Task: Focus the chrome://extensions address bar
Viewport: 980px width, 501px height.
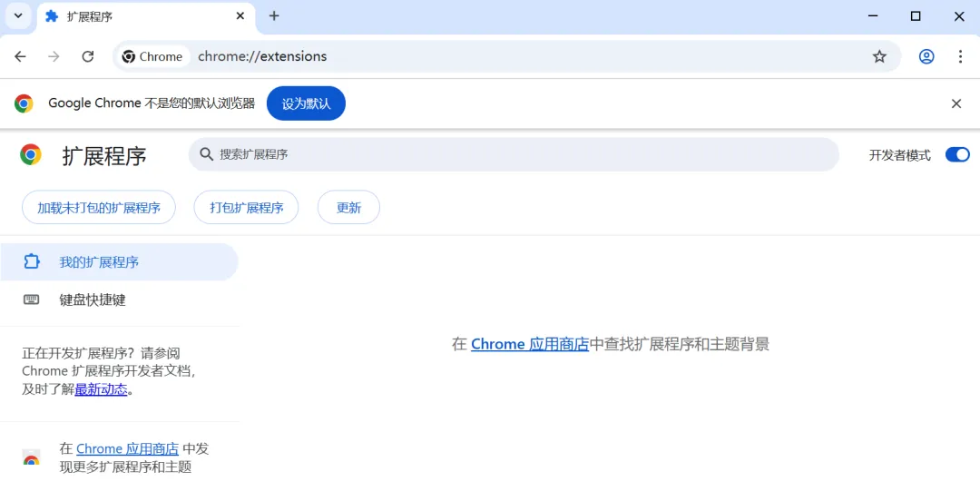Action: pos(506,57)
